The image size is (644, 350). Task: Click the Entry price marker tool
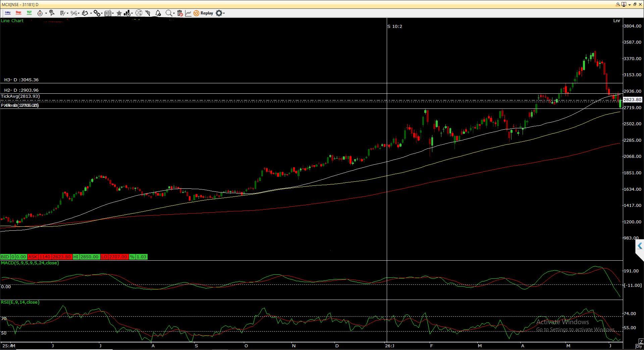(x=8, y=13)
